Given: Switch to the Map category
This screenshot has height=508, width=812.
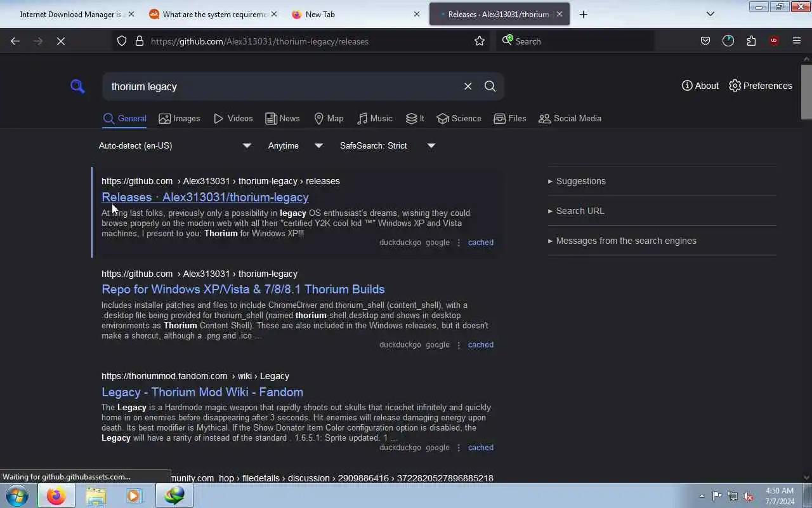Looking at the screenshot, I should (x=329, y=119).
